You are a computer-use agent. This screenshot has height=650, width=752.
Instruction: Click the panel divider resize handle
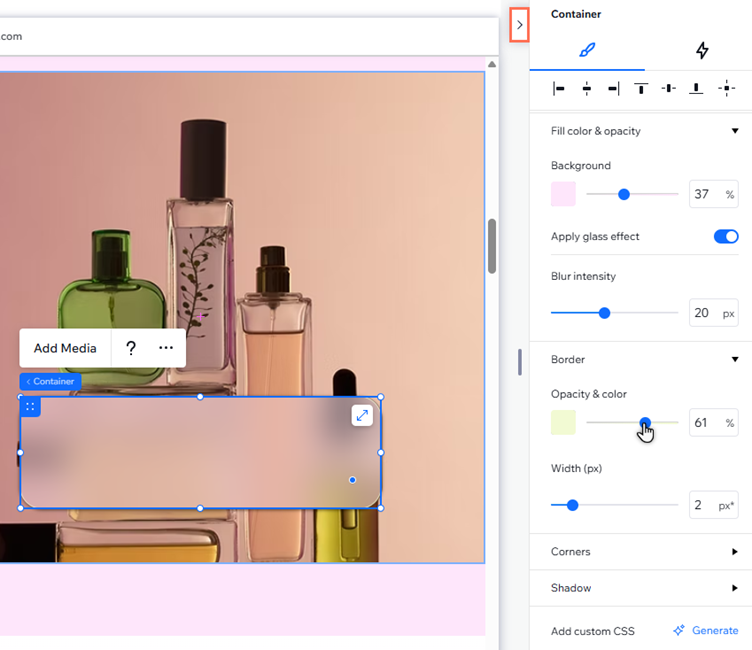520,362
